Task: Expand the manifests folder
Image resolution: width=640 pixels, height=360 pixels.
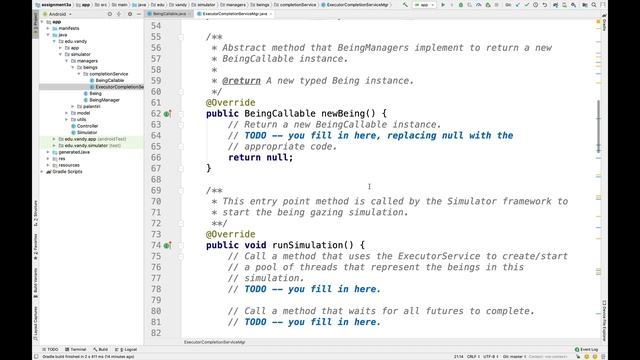Action: 48,28
